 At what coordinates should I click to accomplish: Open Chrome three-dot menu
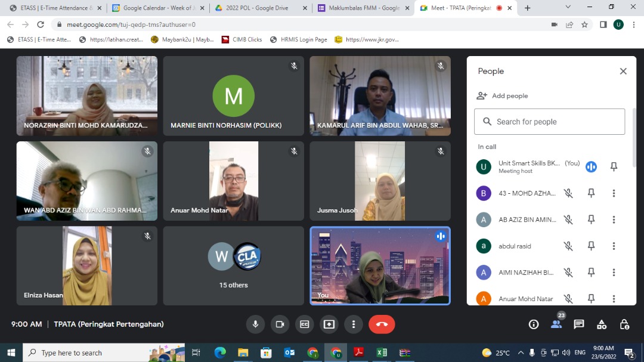634,24
